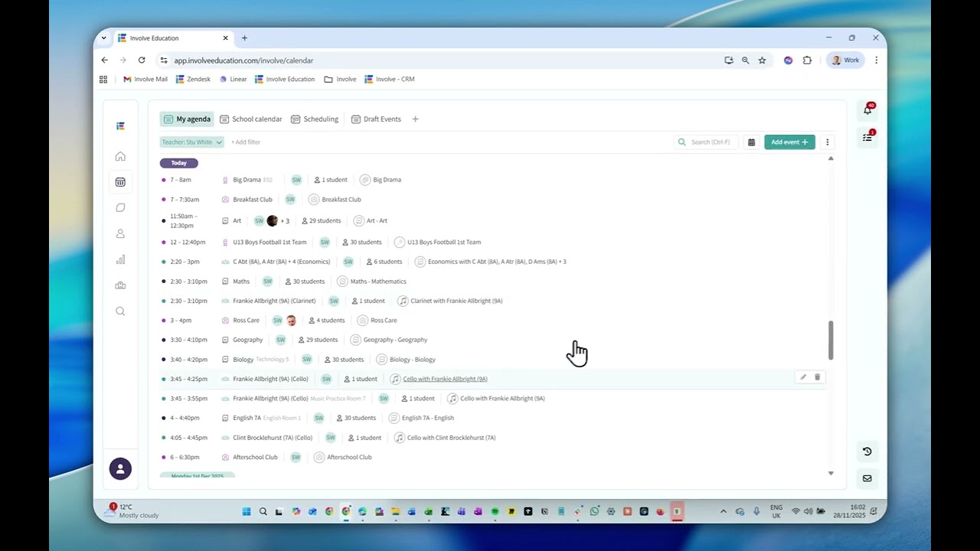Bookmark this page with the star icon
Screen dimensions: 980x551
point(762,60)
